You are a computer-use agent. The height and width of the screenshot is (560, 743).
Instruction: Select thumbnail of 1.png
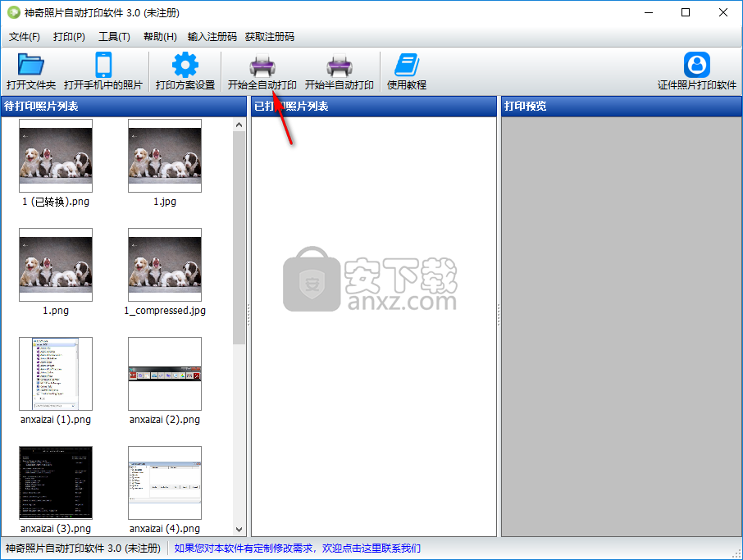56,265
